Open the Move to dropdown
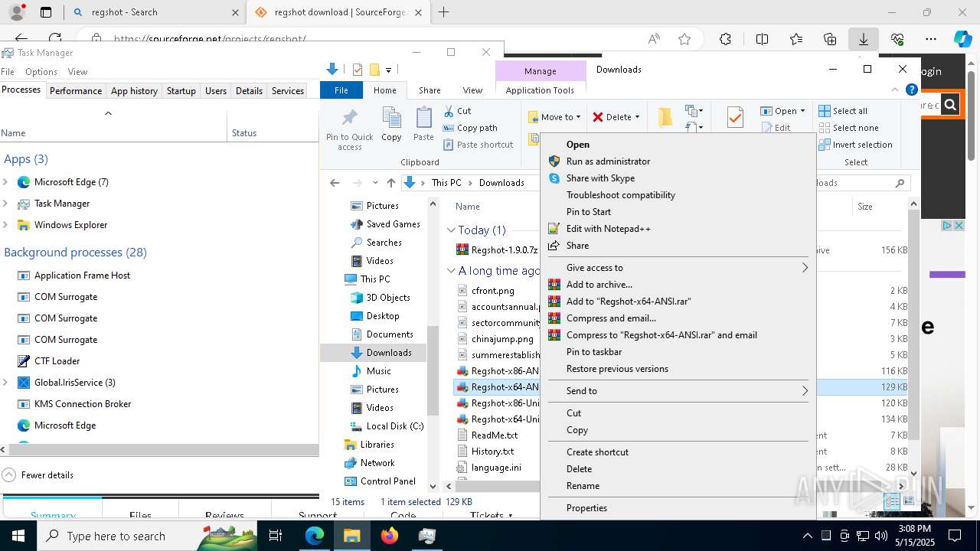980x551 pixels. [554, 117]
